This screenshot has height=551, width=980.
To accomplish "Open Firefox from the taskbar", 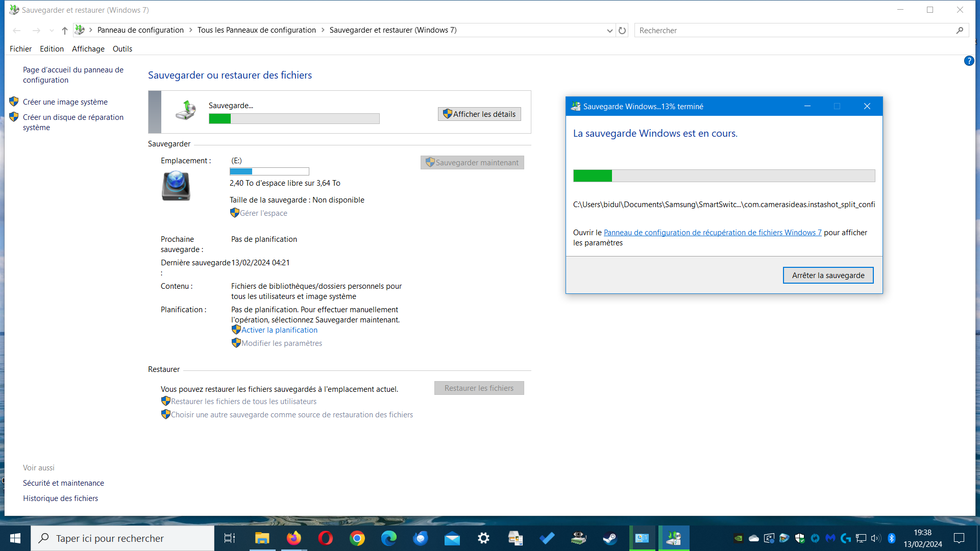I will point(293,538).
